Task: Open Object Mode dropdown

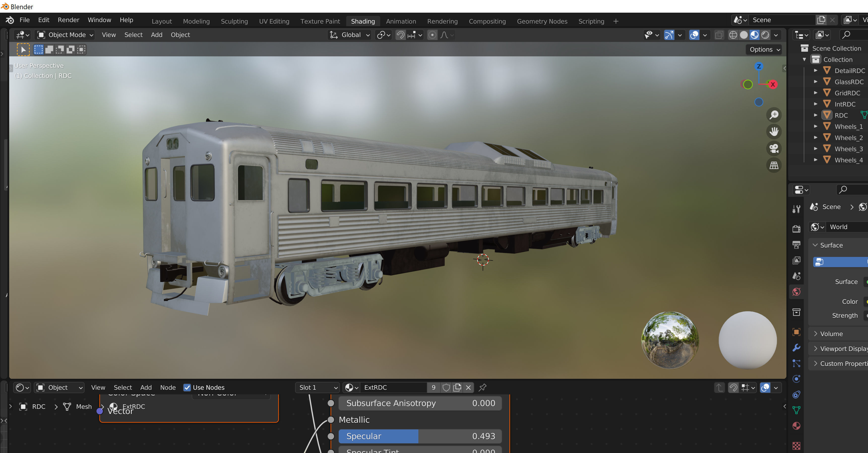Action: (65, 35)
